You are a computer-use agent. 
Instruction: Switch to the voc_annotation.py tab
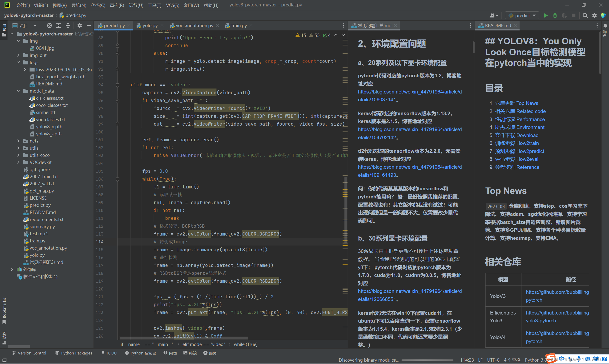(x=194, y=25)
